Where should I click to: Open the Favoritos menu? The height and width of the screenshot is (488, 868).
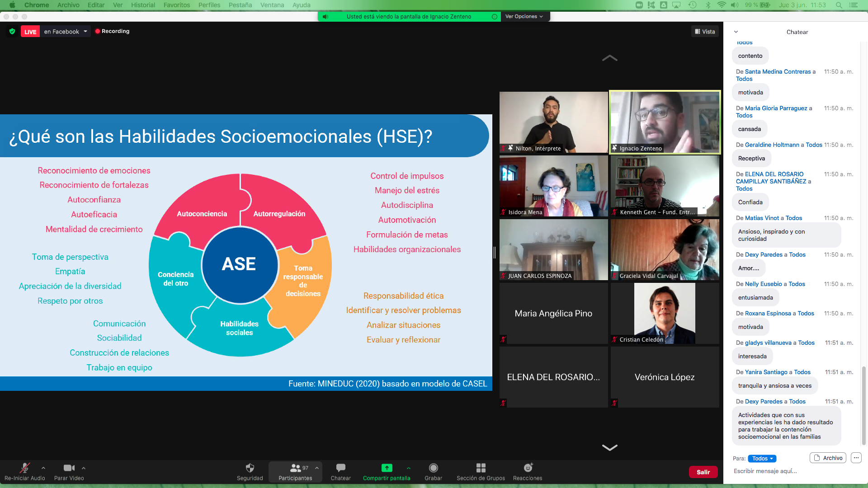click(x=176, y=5)
